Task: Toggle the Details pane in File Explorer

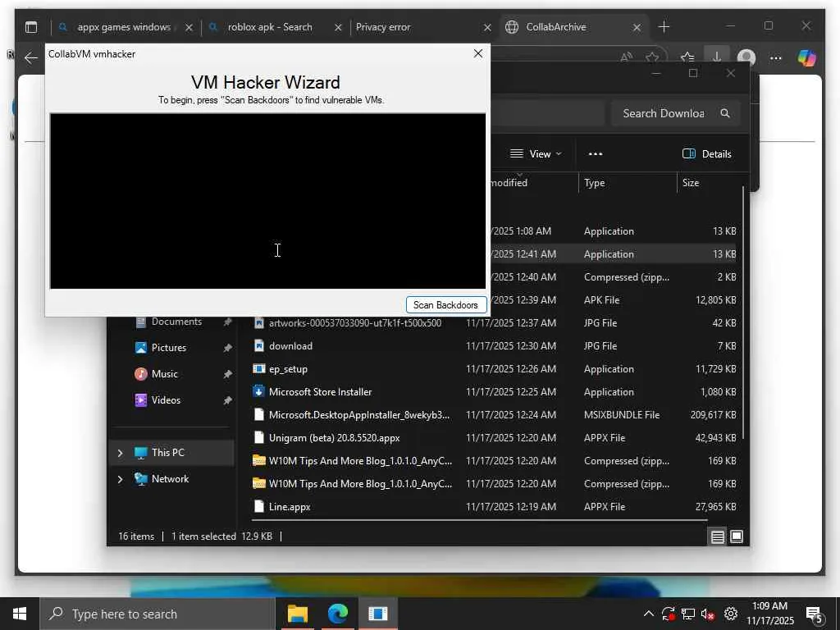Action: tap(706, 153)
